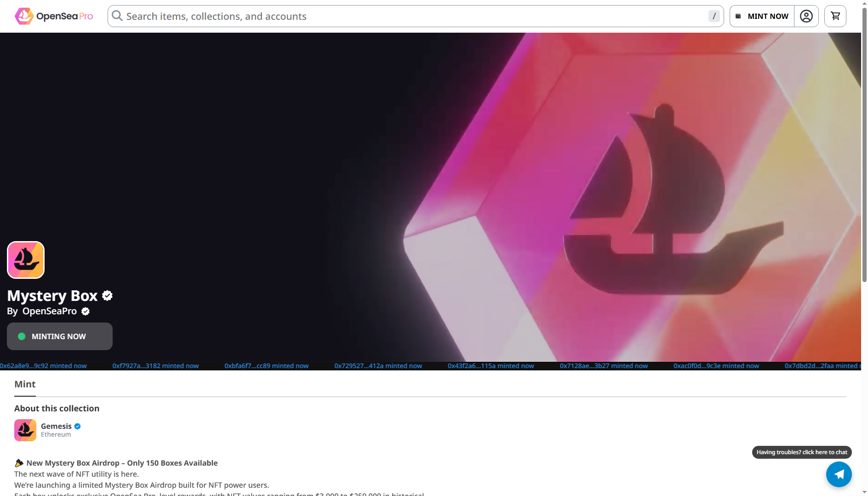Click the Having troubles chat tooltip
This screenshot has width=868, height=496.
[x=802, y=452]
